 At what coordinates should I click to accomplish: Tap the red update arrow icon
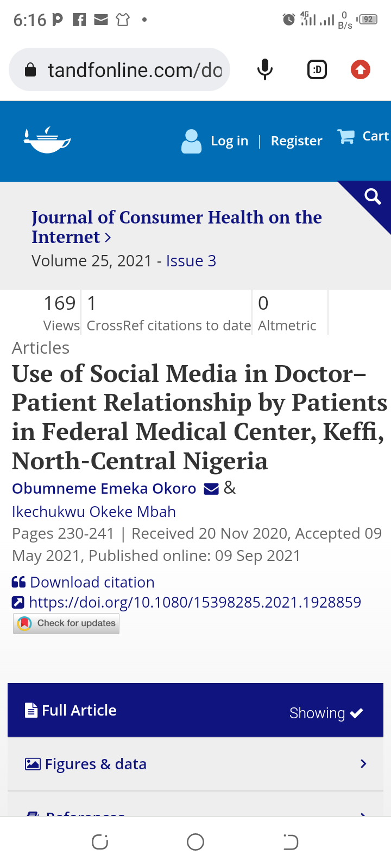click(x=361, y=69)
